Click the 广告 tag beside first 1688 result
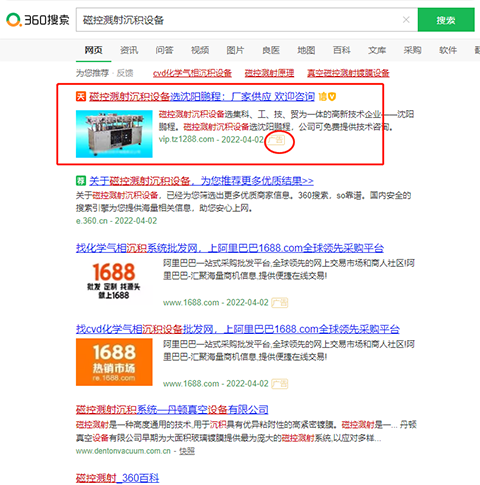 [x=279, y=303]
